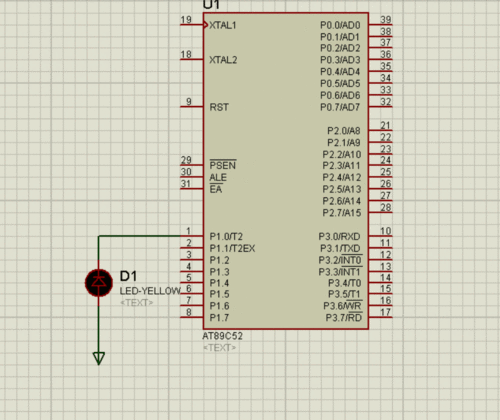The image size is (500, 420).
Task: Click the ALE pin 30 stub
Action: coord(192,177)
